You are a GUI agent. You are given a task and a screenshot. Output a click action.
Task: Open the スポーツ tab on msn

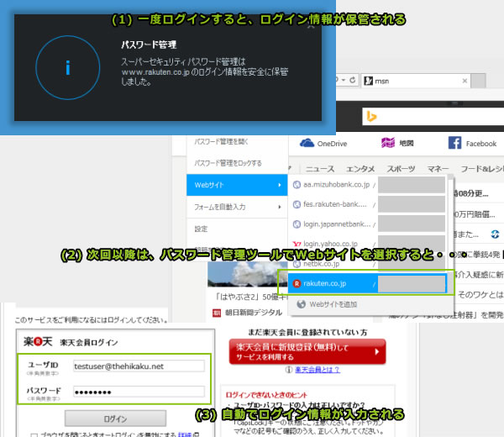[x=401, y=169]
